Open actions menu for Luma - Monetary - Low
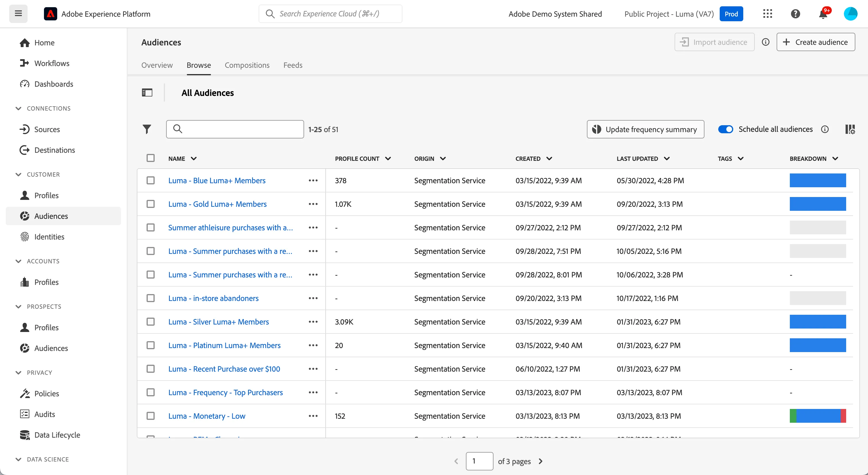 pos(313,416)
